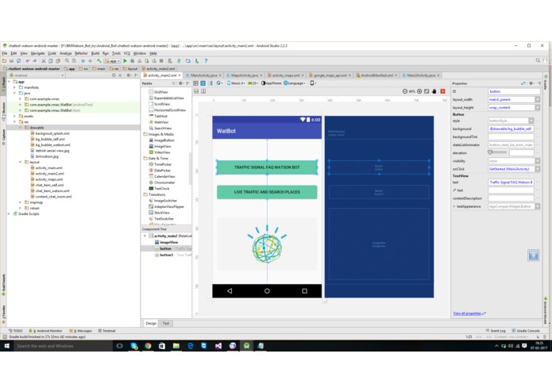Show Blueprint only view
This screenshot has height=392, width=552.
203,83
